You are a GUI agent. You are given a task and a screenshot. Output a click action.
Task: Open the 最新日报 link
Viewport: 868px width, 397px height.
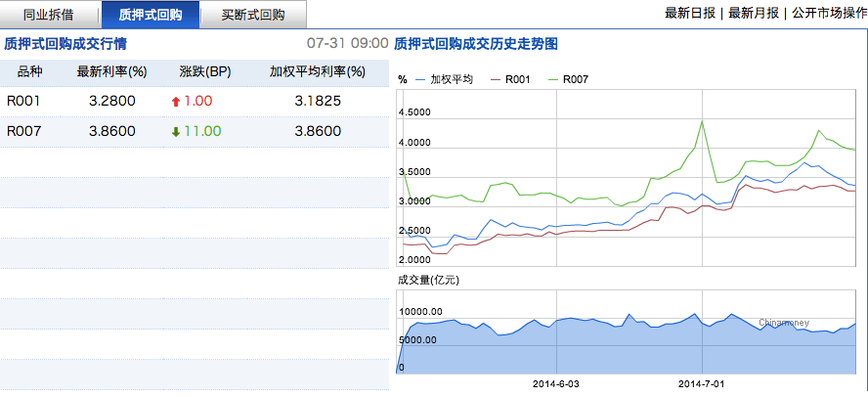coord(690,14)
